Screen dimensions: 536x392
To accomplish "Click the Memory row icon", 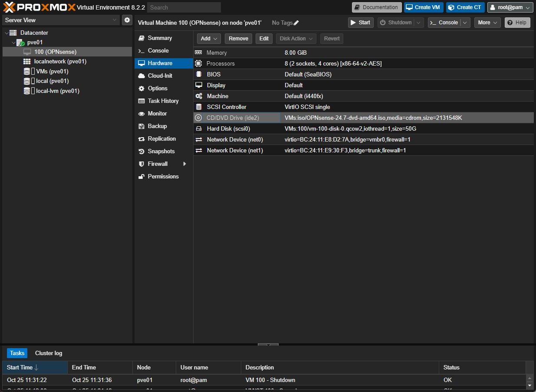I will pyautogui.click(x=198, y=53).
